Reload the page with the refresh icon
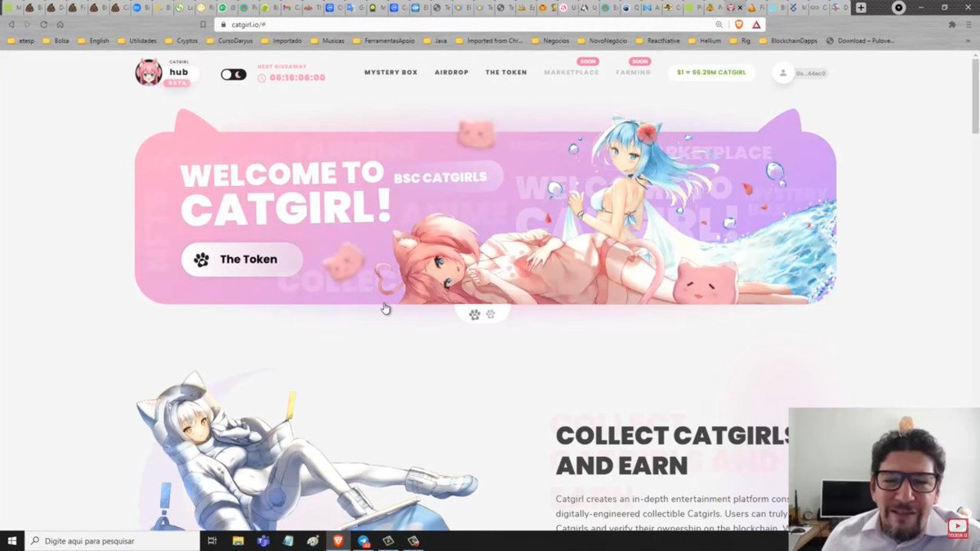Screen dimensions: 980x551 coord(43,24)
